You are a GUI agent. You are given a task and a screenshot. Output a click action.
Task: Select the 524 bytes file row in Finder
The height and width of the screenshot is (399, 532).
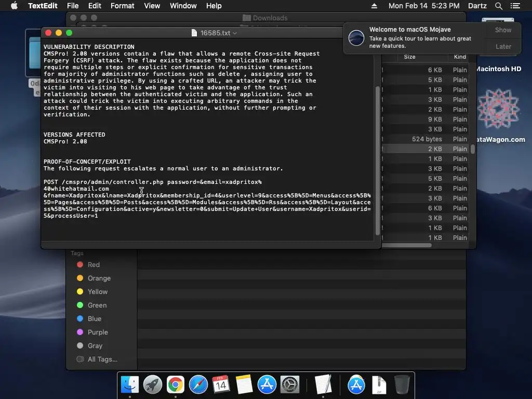pyautogui.click(x=426, y=139)
